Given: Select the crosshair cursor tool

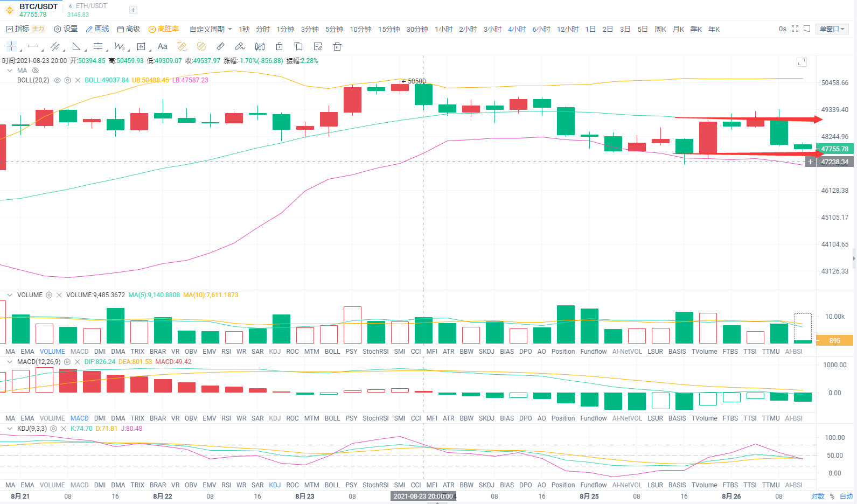Looking at the screenshot, I should point(11,46).
